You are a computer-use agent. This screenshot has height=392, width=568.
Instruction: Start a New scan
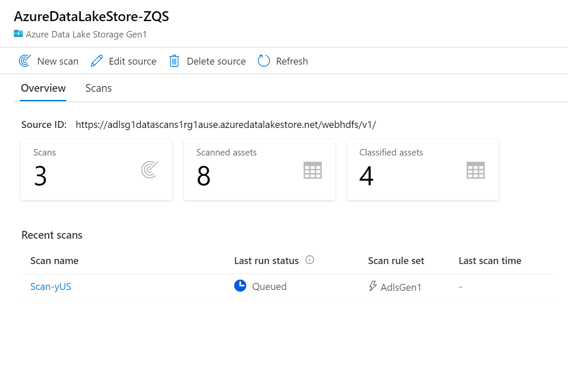pos(49,61)
